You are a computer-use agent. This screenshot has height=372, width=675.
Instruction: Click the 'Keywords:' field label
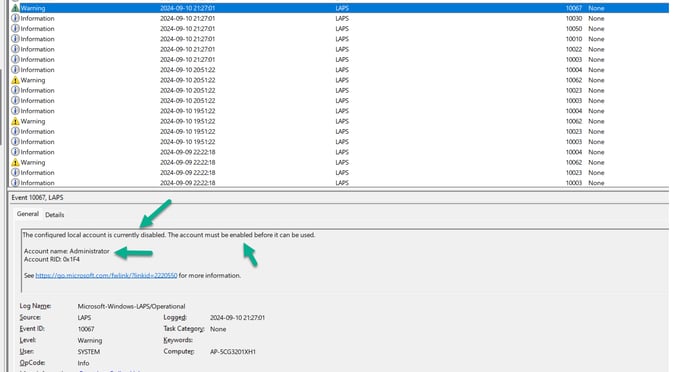click(178, 340)
